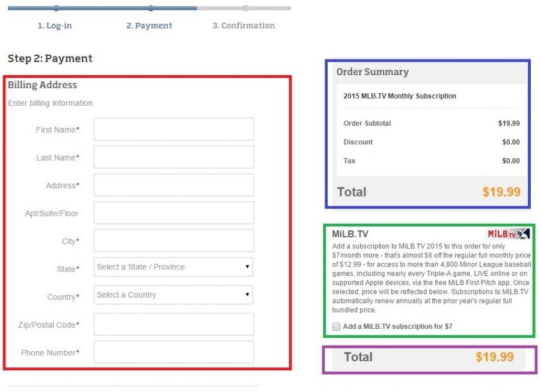Select the 2. Payment step

pos(149,25)
